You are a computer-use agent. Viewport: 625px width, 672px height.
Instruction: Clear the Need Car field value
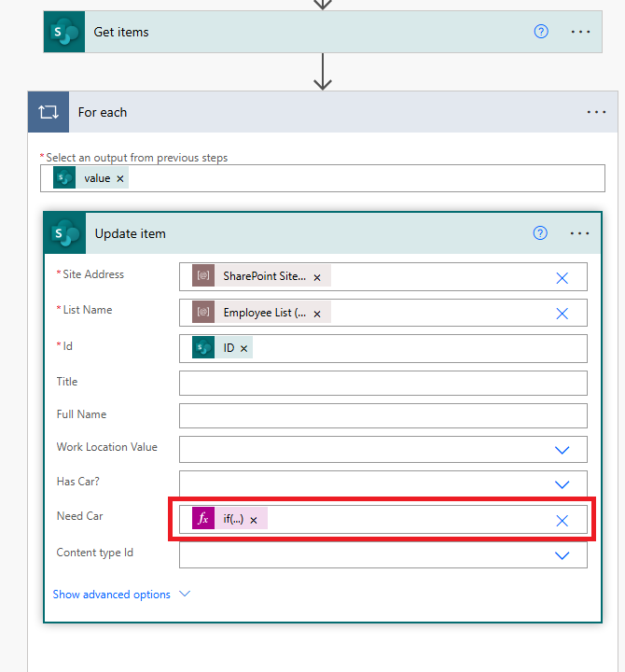pyautogui.click(x=562, y=520)
